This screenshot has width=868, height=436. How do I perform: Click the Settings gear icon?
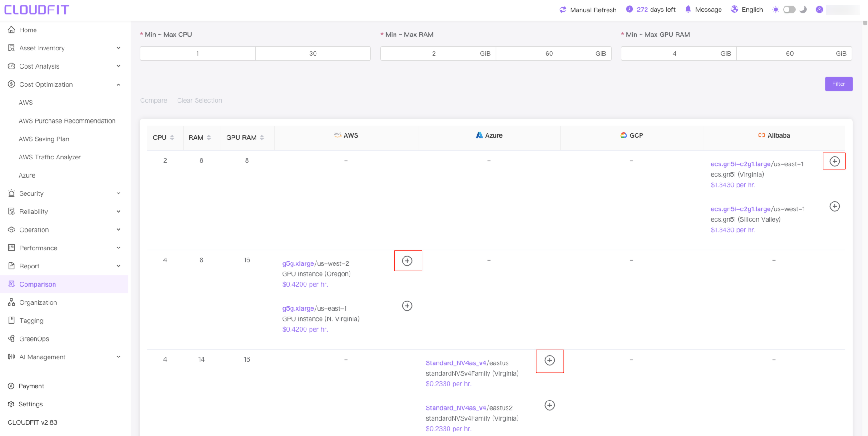click(x=11, y=404)
